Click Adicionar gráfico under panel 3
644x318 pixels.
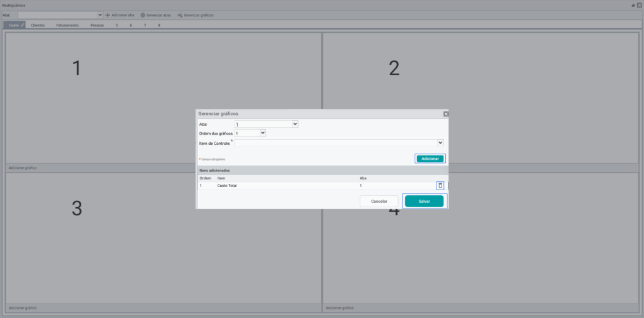click(x=23, y=308)
